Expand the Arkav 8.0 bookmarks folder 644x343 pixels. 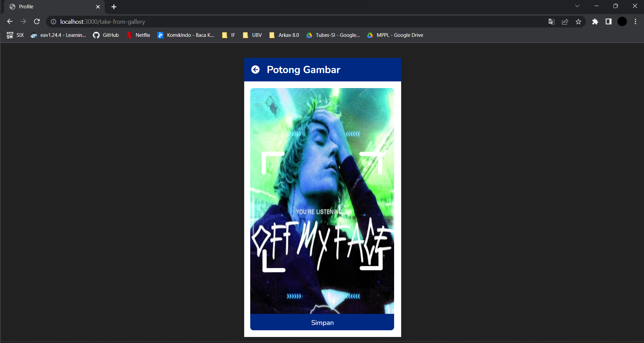284,35
